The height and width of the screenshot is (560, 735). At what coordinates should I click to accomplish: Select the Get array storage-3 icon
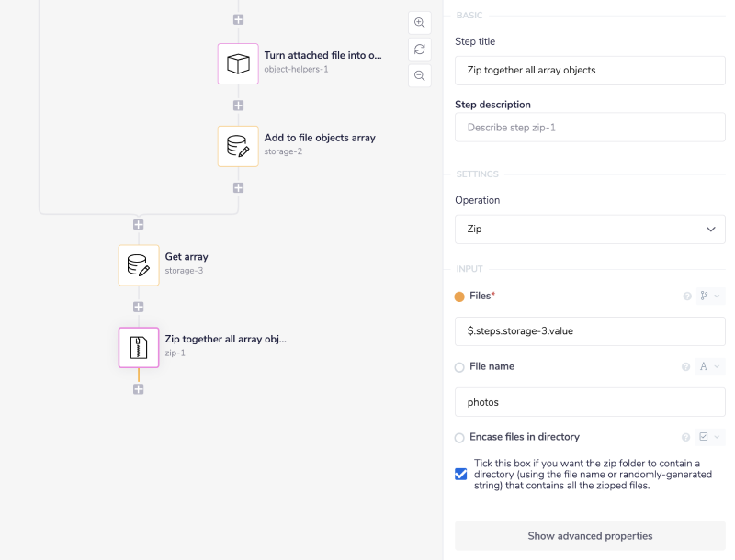click(139, 265)
